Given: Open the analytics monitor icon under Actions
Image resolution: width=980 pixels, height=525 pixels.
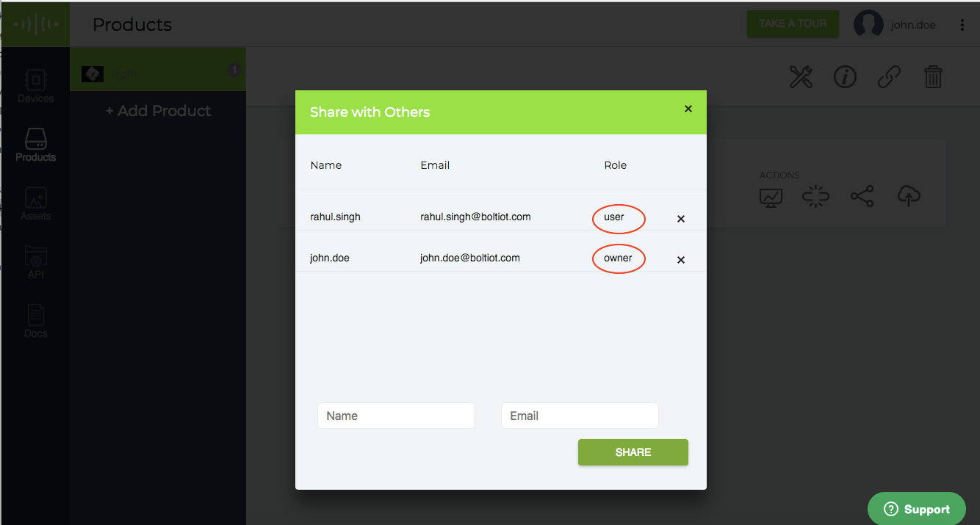Looking at the screenshot, I should coord(770,196).
